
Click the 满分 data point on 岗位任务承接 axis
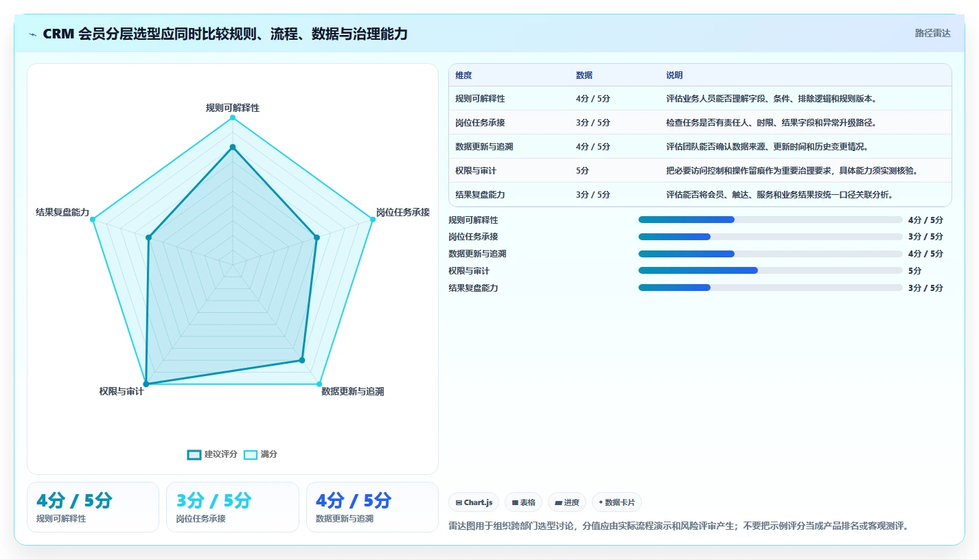pos(373,219)
